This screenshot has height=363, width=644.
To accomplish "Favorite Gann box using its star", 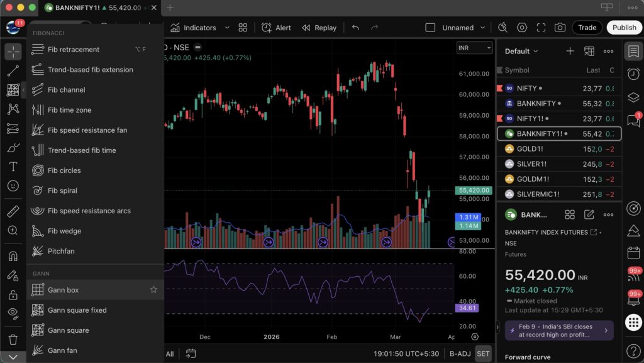I will (x=153, y=290).
